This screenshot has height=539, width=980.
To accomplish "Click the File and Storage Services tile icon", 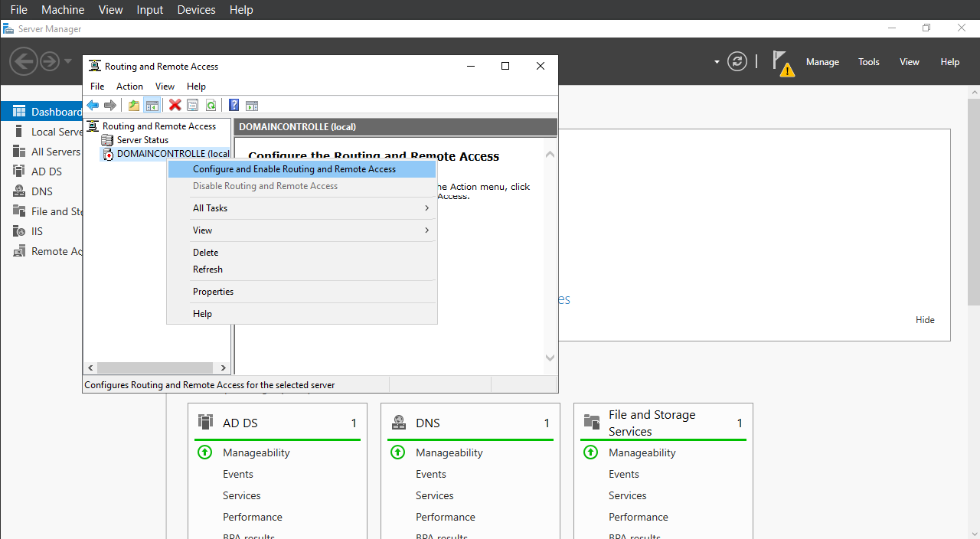I will click(592, 422).
